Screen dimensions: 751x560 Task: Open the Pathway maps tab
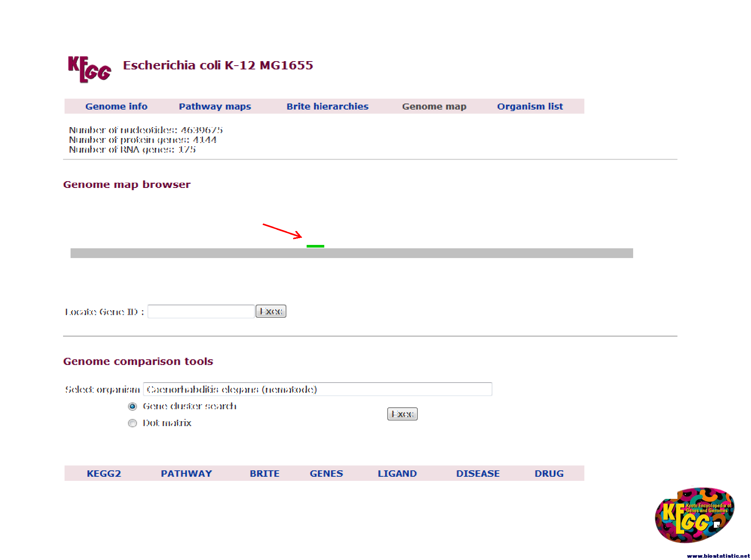pyautogui.click(x=215, y=107)
